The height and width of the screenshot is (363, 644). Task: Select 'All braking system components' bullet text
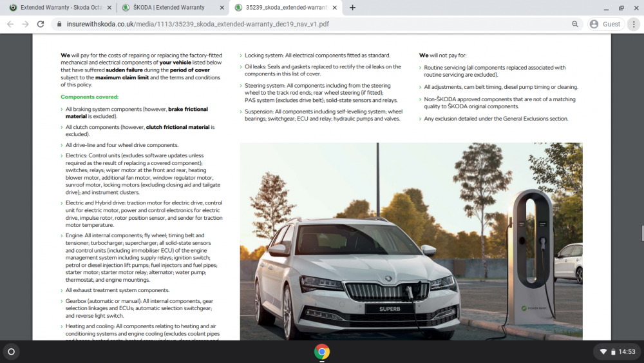pyautogui.click(x=137, y=113)
